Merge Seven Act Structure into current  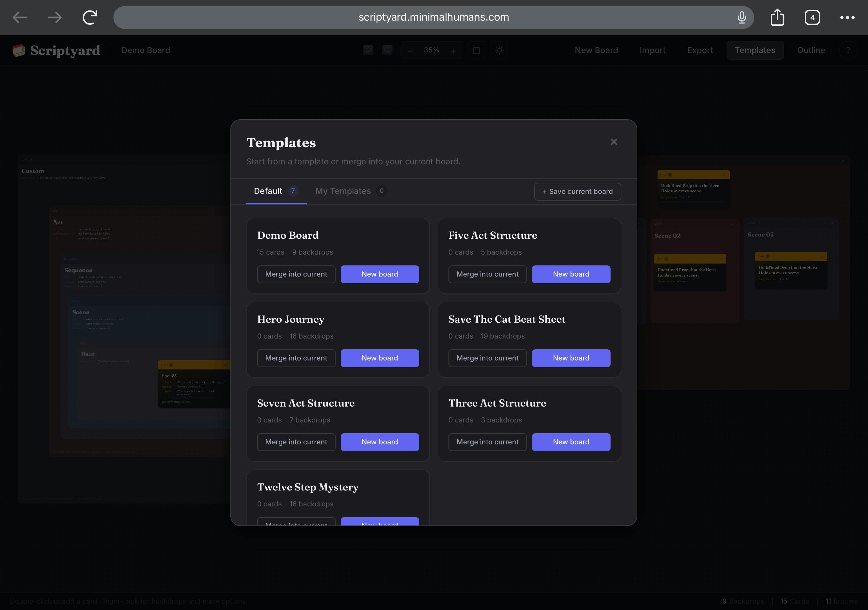[296, 442]
